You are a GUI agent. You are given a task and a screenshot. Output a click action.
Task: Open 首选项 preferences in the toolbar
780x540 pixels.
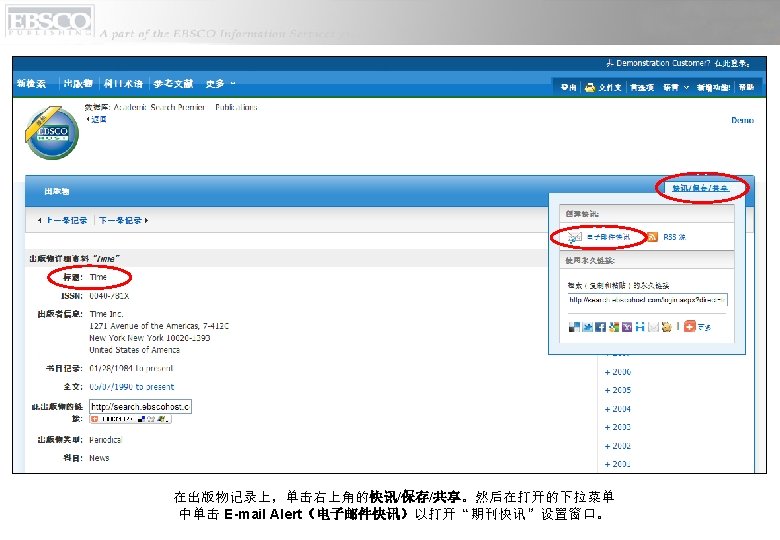pos(642,88)
